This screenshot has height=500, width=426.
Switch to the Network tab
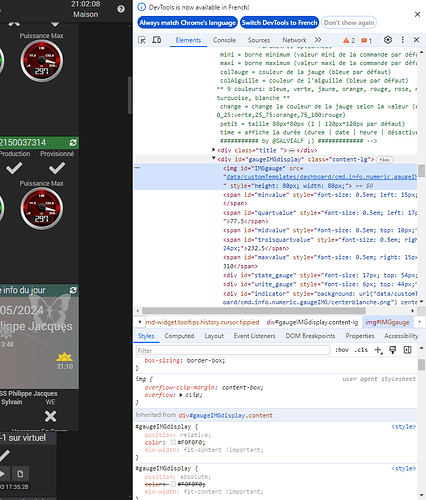tap(294, 40)
